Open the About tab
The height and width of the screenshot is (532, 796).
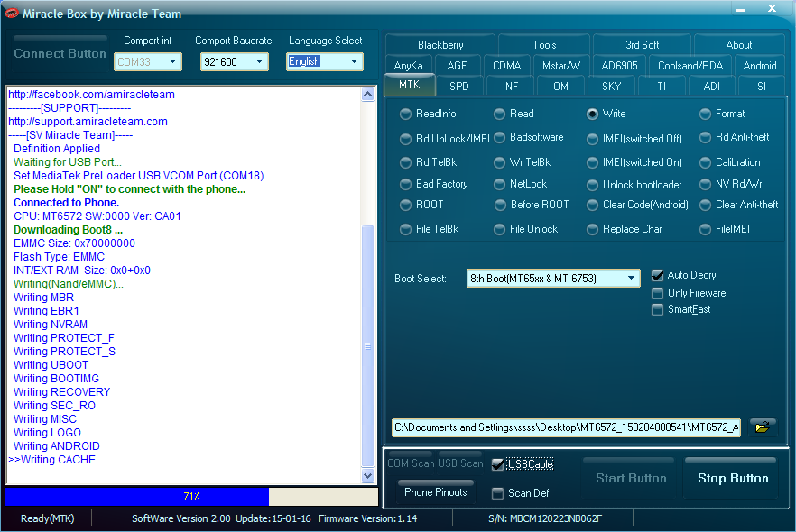(x=738, y=44)
